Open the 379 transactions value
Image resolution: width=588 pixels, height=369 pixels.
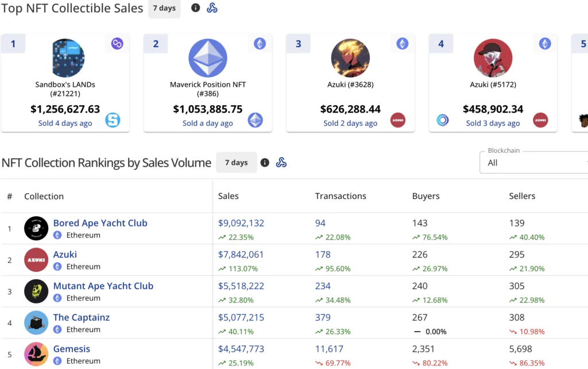click(x=323, y=318)
